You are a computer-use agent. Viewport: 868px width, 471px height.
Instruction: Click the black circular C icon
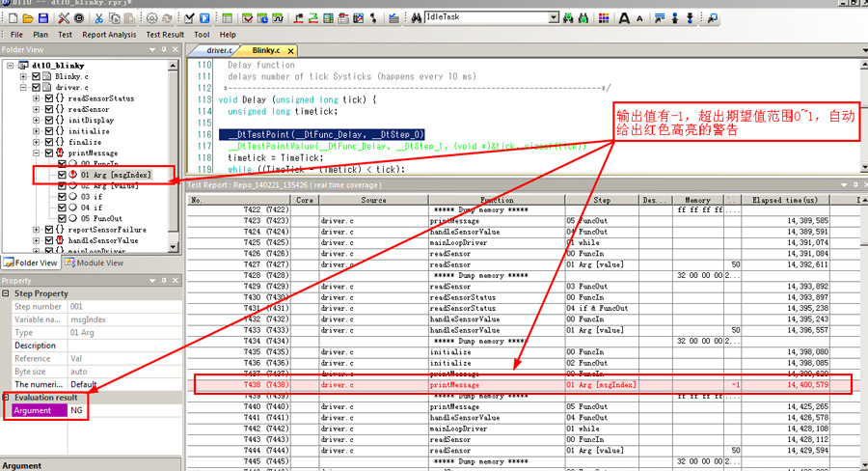click(79, 18)
